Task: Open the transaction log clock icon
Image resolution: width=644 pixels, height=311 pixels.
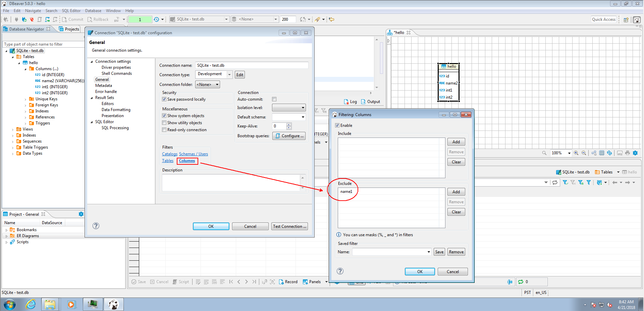Action: [x=156, y=19]
